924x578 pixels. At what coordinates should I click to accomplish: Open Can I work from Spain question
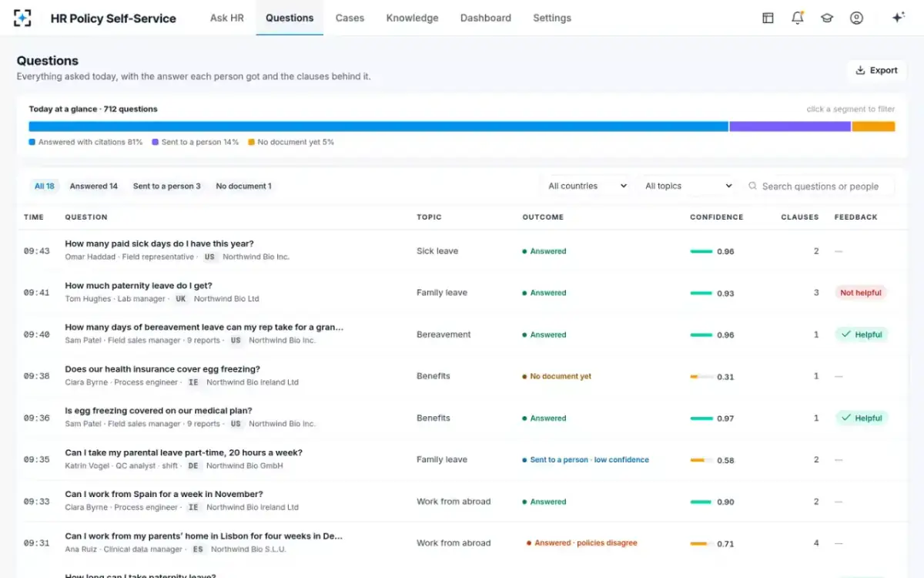[164, 494]
